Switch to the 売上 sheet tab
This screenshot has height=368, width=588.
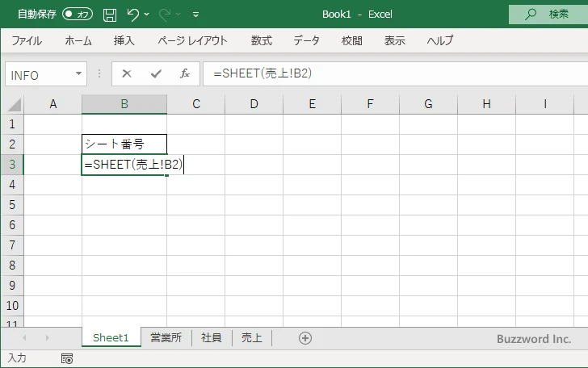[252, 338]
